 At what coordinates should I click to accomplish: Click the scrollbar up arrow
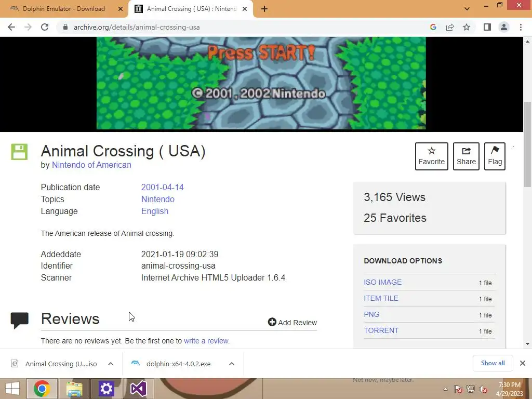click(x=527, y=42)
